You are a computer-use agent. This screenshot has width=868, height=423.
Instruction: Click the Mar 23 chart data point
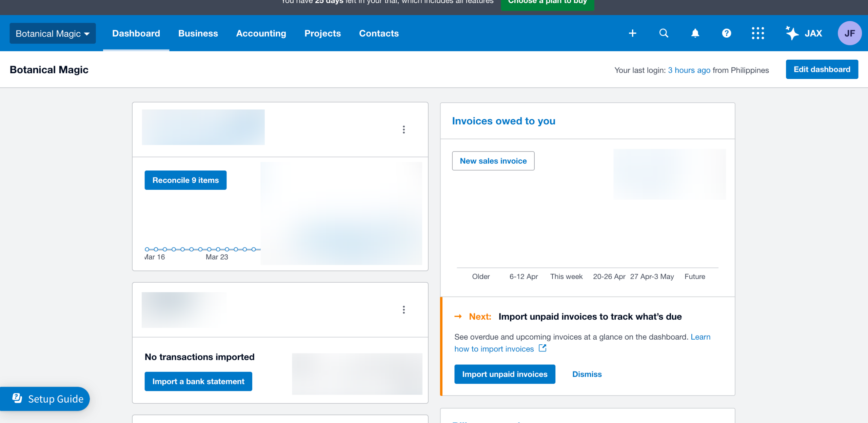tap(218, 249)
